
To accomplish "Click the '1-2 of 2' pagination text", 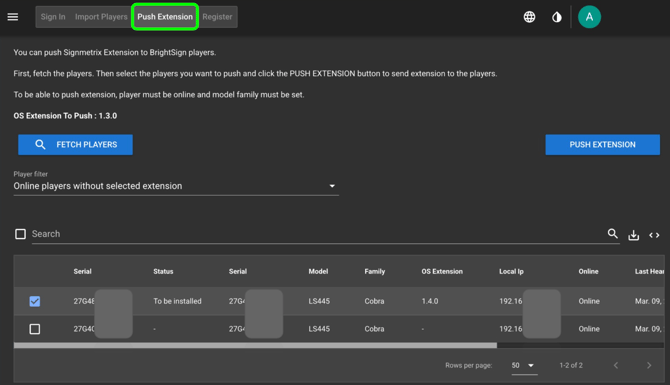I will pos(571,365).
